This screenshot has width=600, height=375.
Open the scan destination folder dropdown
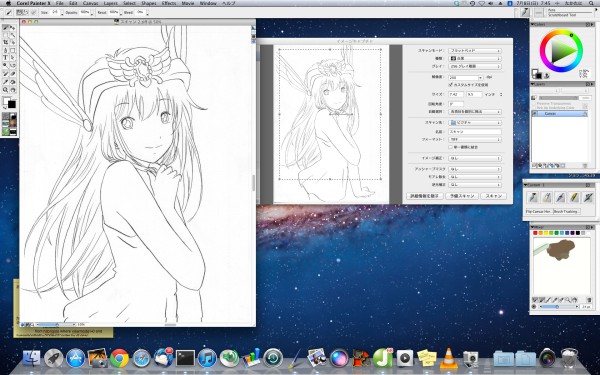(x=474, y=123)
